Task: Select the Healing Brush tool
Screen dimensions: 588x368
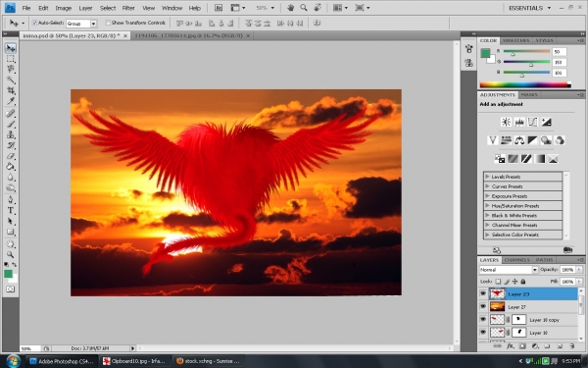Action: click(x=11, y=114)
